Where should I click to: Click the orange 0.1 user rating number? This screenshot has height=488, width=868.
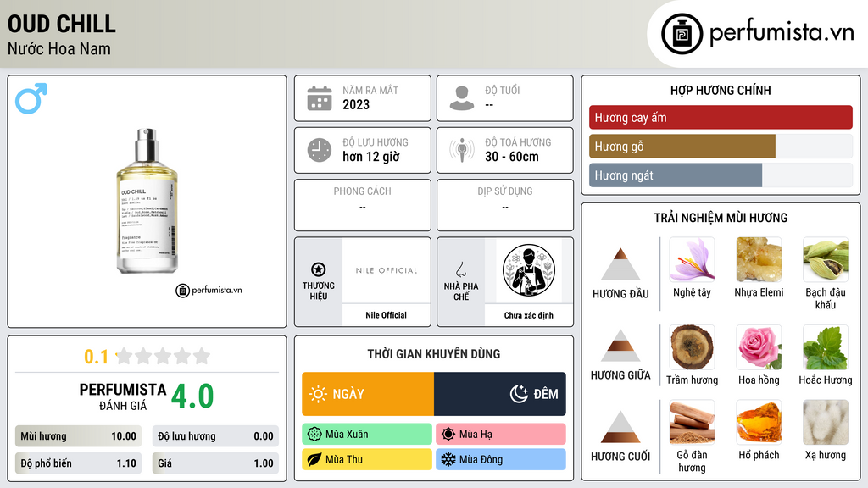pos(97,357)
